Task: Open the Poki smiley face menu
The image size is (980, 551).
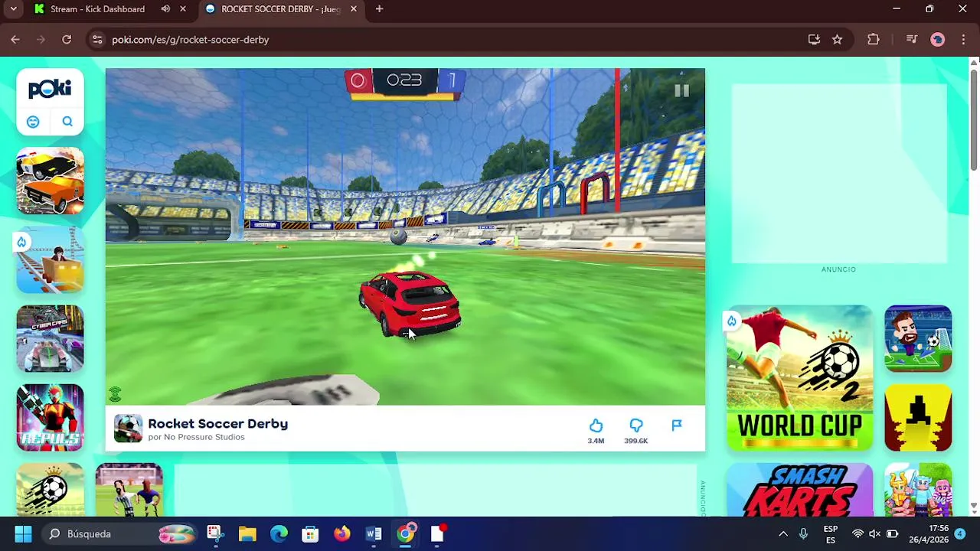Action: click(x=33, y=121)
